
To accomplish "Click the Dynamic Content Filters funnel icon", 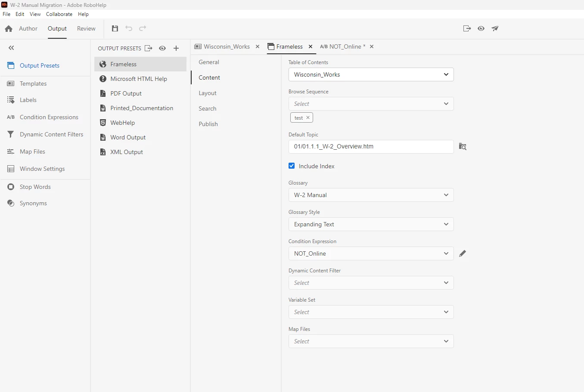I will point(11,134).
